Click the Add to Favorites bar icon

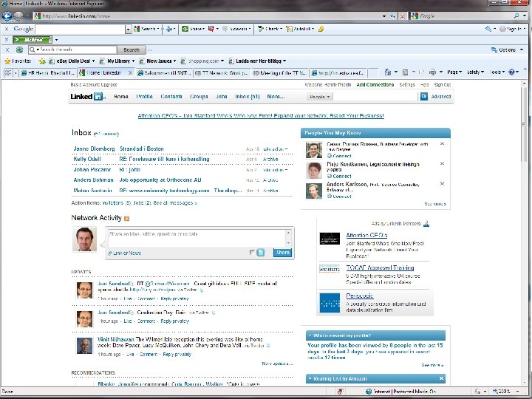coord(42,61)
